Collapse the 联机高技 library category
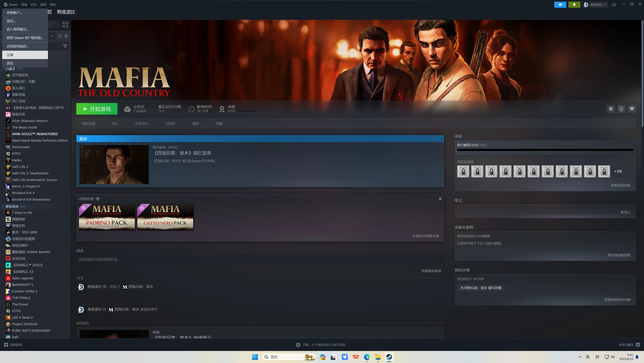The height and width of the screenshot is (363, 644). pyautogui.click(x=3, y=206)
